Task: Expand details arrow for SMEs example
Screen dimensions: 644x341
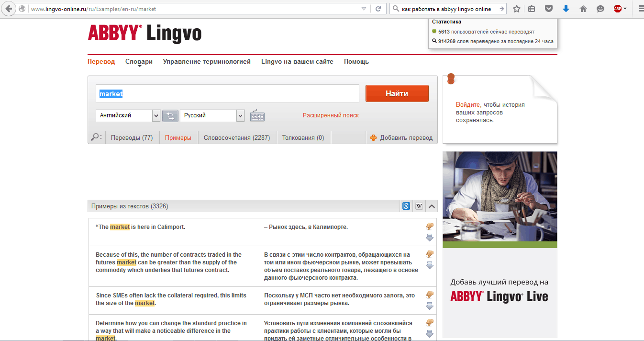Action: click(x=429, y=306)
